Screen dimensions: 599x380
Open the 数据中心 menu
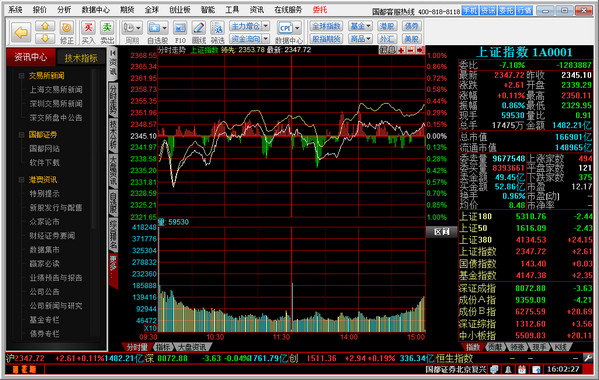coord(95,10)
